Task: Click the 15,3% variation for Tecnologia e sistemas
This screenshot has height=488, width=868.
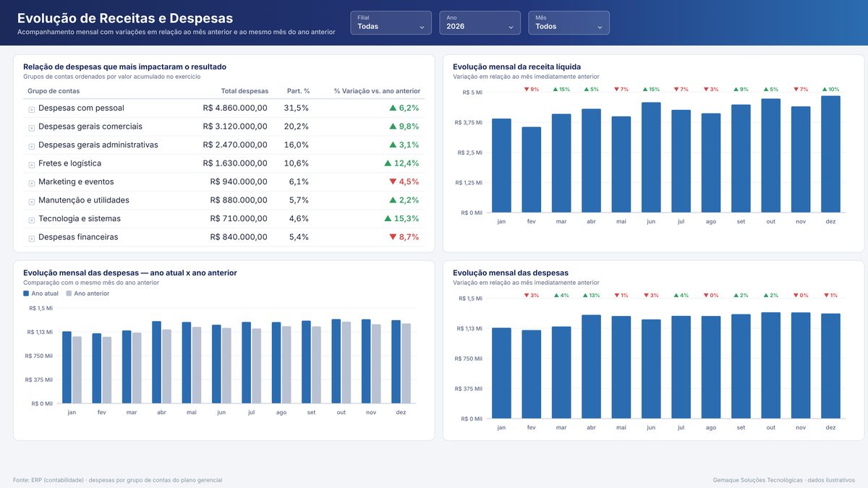Action: tap(401, 218)
